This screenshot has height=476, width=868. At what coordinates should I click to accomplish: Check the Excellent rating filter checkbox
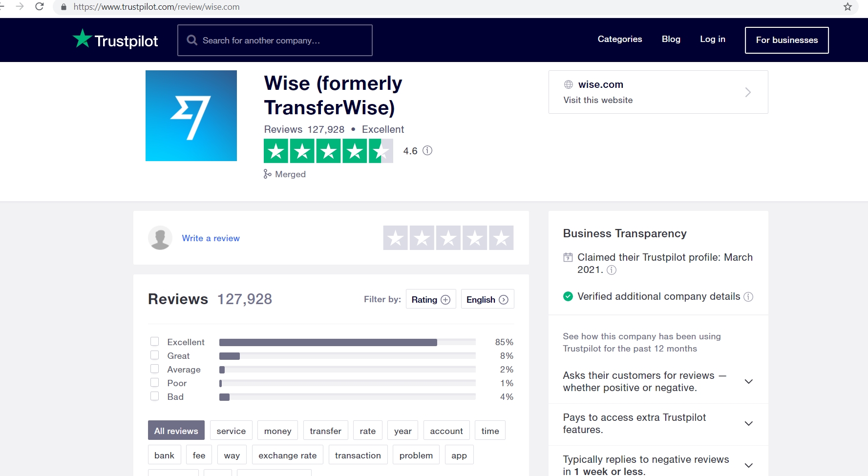tap(155, 341)
